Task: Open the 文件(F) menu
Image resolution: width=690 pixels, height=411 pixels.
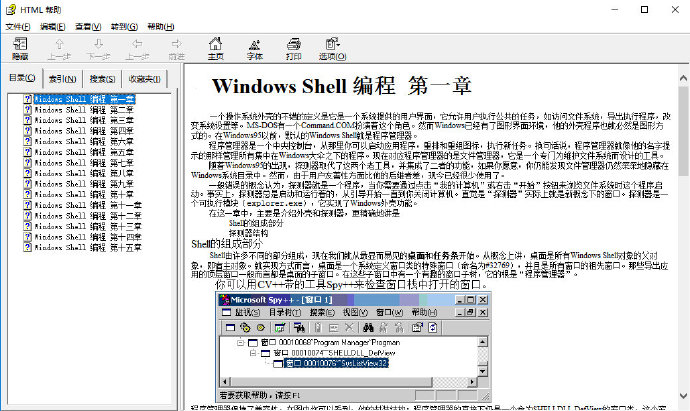Action: [x=18, y=27]
